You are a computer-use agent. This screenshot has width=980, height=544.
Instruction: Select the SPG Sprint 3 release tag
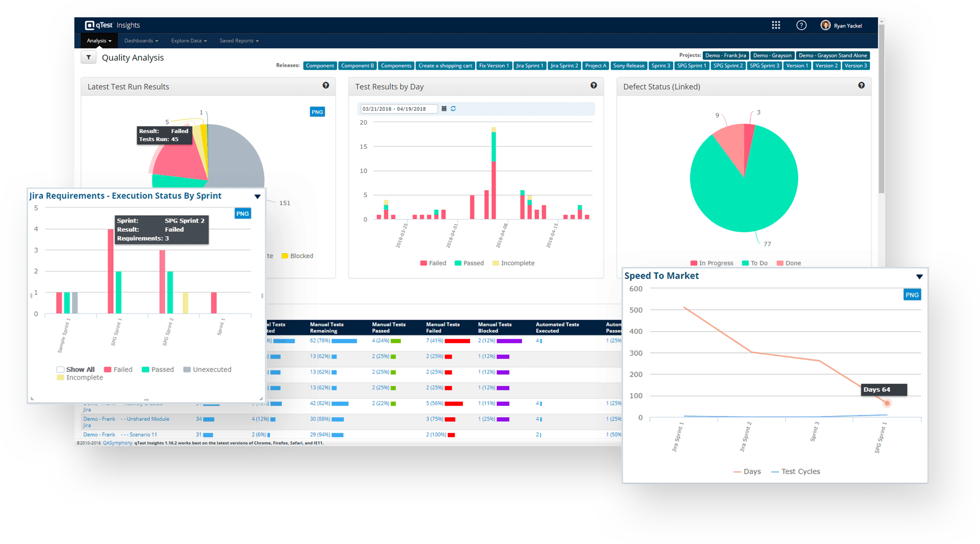[764, 66]
